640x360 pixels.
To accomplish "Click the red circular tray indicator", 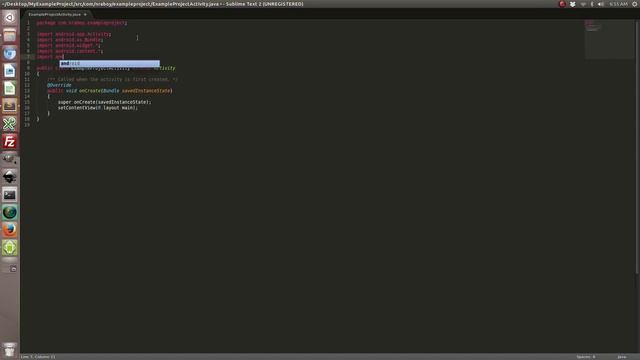I will pos(562,4).
